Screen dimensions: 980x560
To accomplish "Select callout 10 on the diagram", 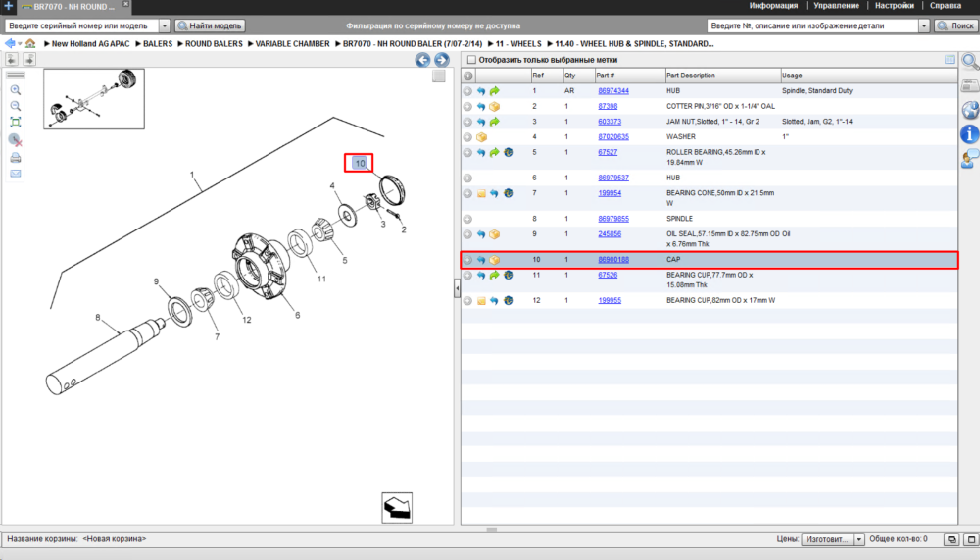I will (x=360, y=164).
